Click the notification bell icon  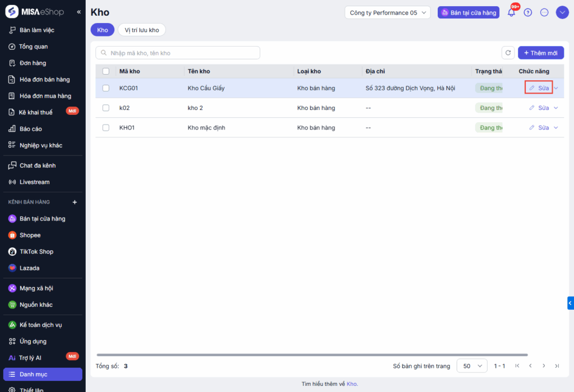click(x=511, y=12)
